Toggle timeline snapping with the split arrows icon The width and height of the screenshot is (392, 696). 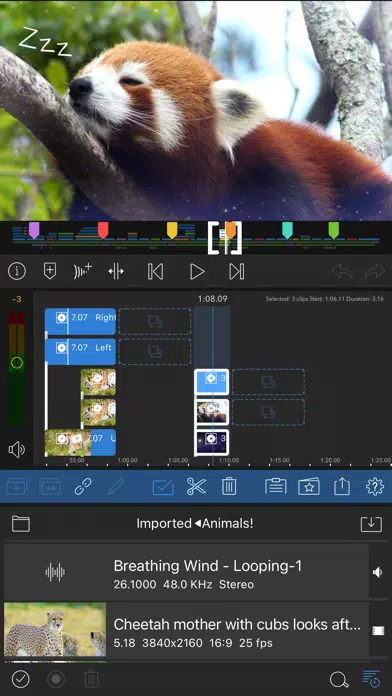116,271
